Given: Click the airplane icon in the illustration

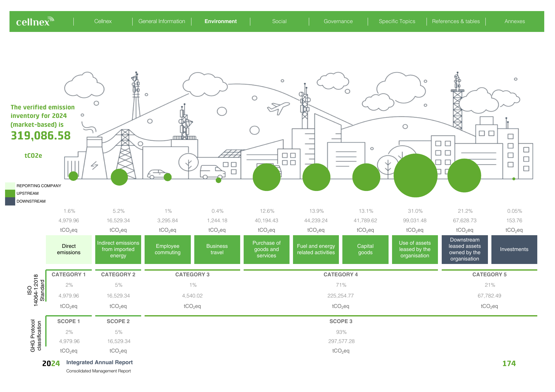Looking at the screenshot, I should [x=278, y=108].
